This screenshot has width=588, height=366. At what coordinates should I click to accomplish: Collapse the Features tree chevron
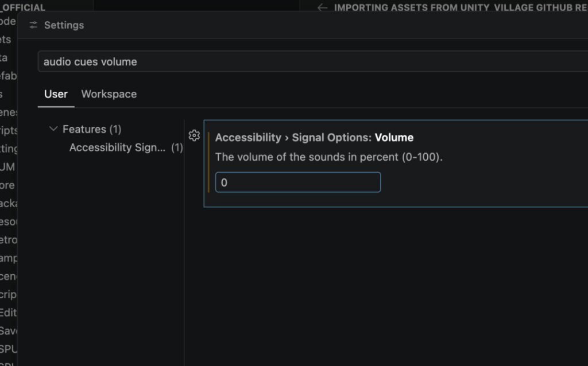(x=53, y=129)
